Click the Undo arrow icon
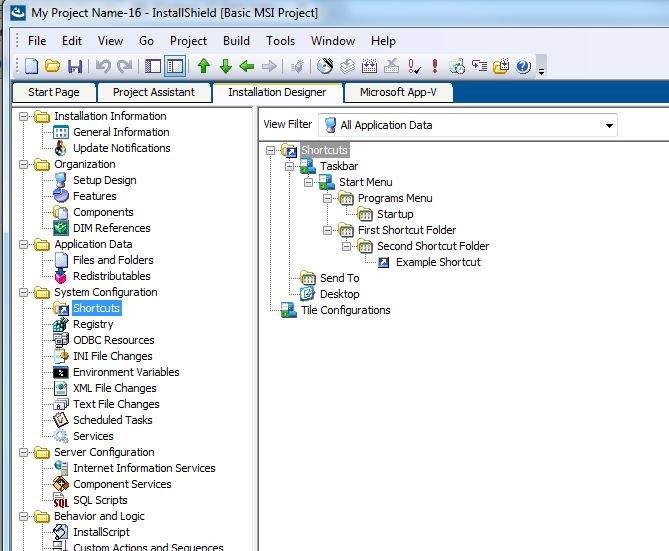The height and width of the screenshot is (551, 669). point(103,66)
